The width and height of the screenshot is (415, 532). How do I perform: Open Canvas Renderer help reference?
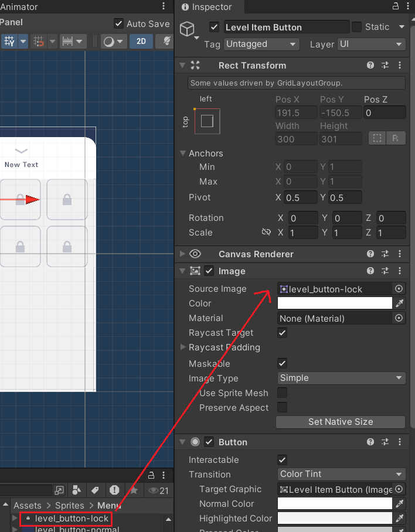[370, 254]
